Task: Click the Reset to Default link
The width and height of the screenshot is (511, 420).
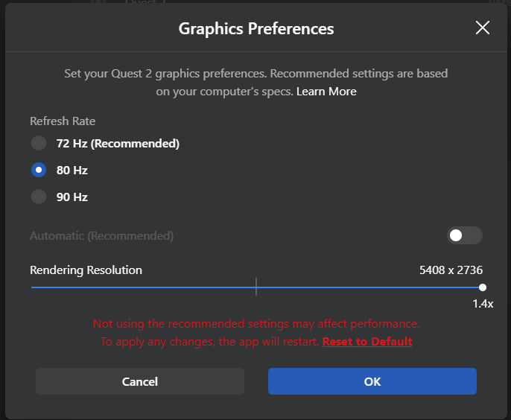Action: pos(367,342)
